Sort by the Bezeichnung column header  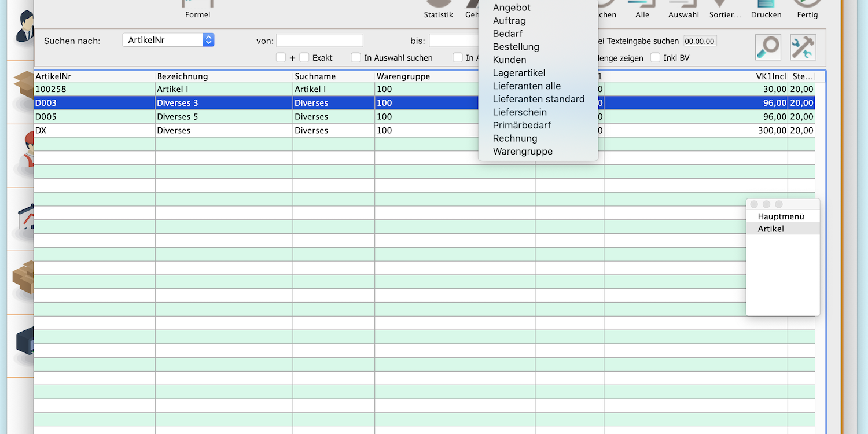coord(224,76)
